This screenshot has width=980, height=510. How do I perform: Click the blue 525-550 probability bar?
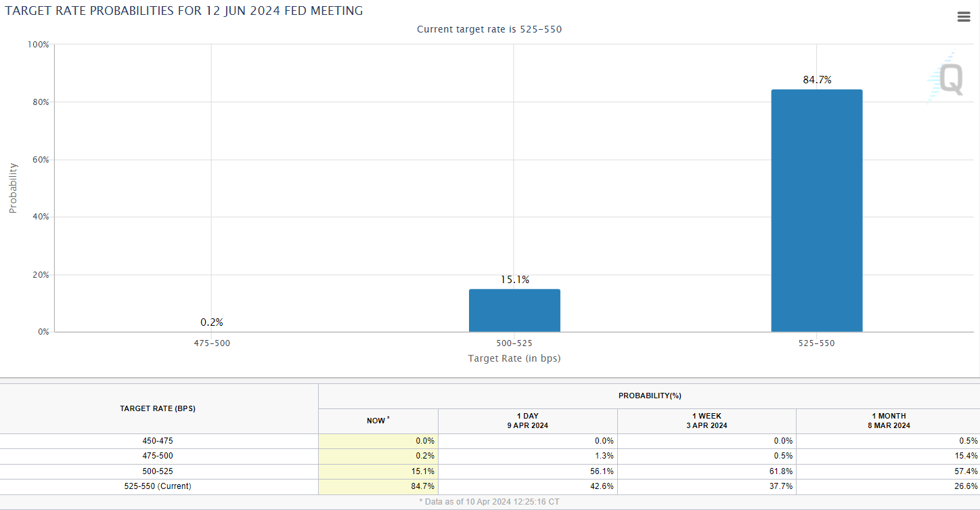tap(816, 211)
